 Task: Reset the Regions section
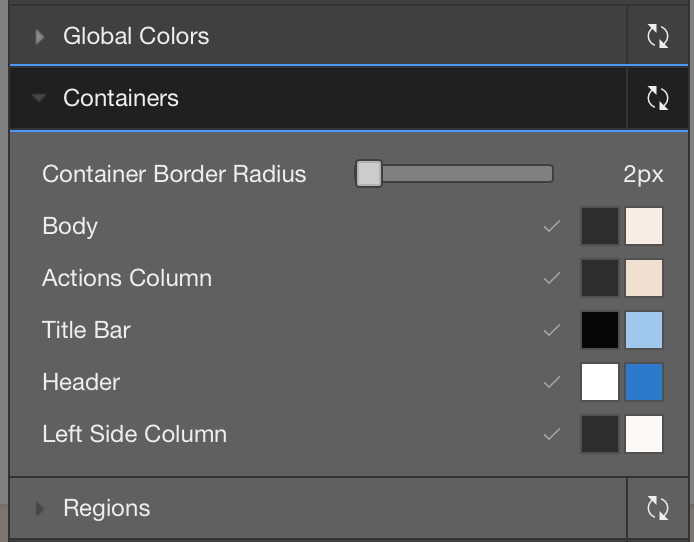tap(658, 508)
